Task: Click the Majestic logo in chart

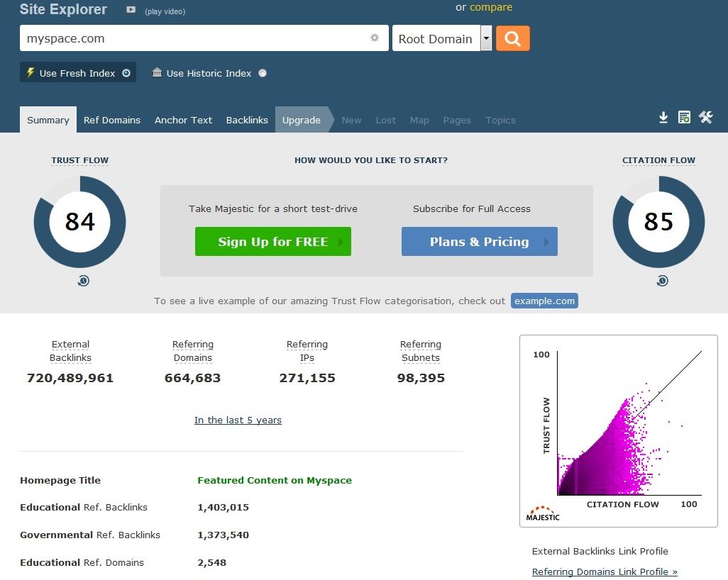Action: [x=543, y=513]
